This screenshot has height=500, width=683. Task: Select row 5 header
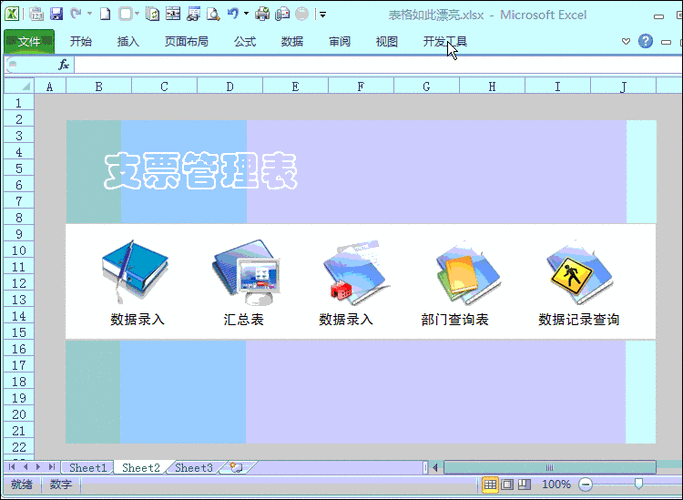click(19, 168)
